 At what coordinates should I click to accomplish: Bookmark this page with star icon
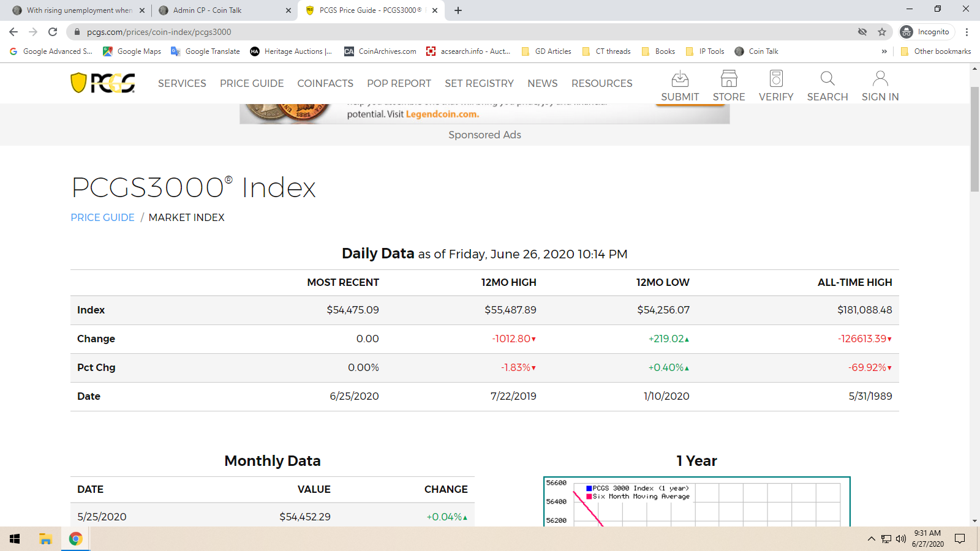tap(882, 32)
